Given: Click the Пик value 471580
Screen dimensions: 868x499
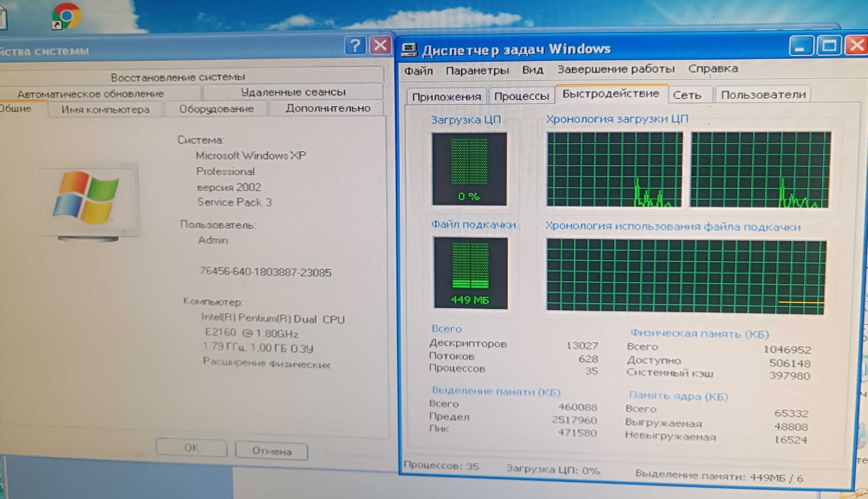Looking at the screenshot, I should (577, 433).
